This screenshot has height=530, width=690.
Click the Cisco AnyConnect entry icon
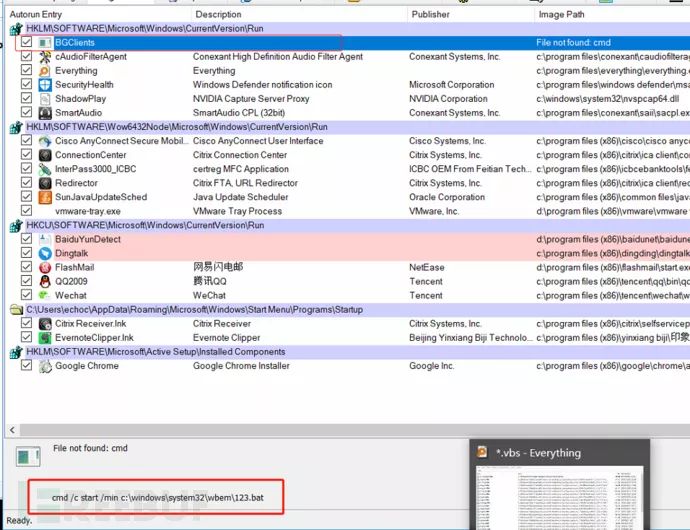click(46, 142)
